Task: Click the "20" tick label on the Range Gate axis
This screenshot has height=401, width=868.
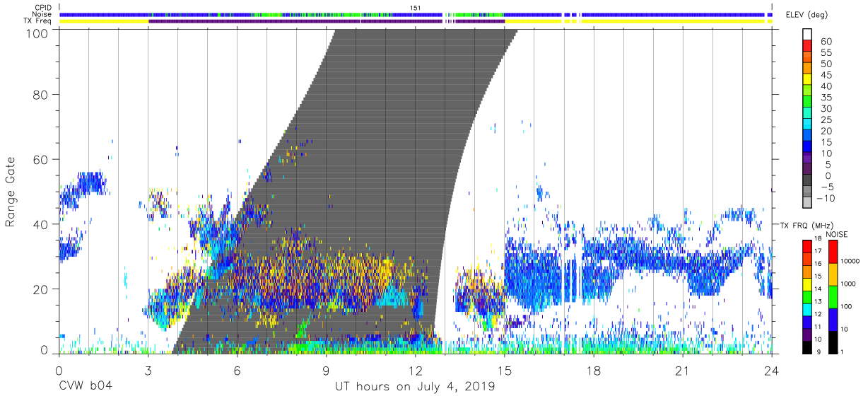Action: (40, 289)
